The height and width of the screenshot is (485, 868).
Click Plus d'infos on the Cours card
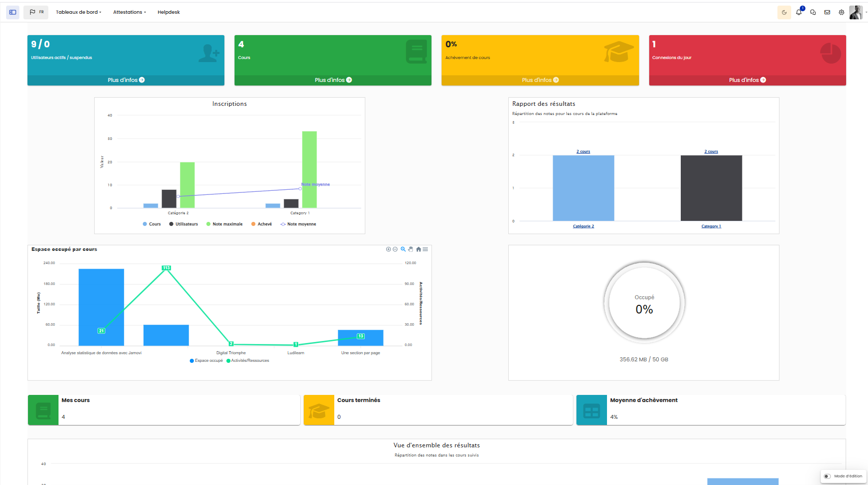[x=332, y=80]
